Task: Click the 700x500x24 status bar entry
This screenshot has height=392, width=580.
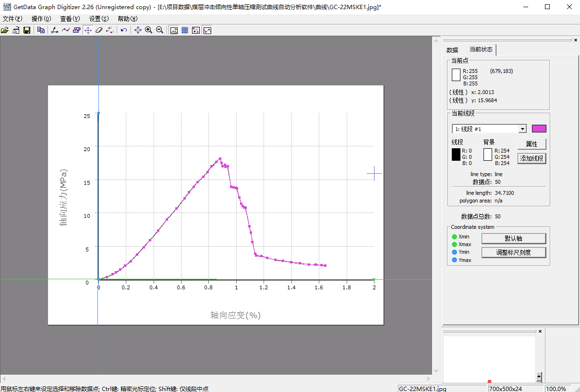Action: pos(506,389)
